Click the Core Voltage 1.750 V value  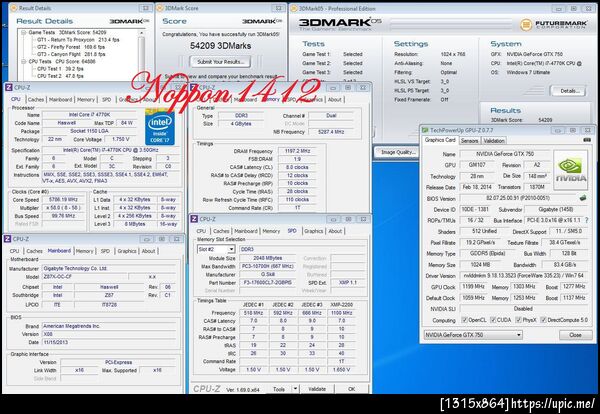[121, 139]
